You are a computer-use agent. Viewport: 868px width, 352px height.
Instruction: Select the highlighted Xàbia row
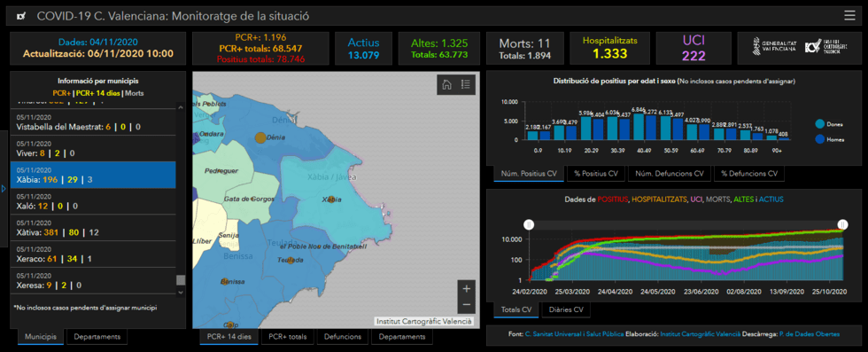coord(93,175)
